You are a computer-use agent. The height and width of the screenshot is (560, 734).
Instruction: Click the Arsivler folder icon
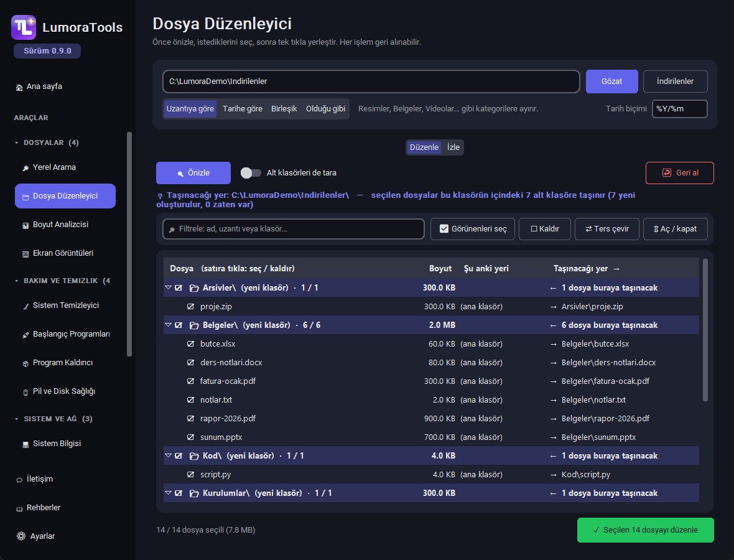click(194, 288)
